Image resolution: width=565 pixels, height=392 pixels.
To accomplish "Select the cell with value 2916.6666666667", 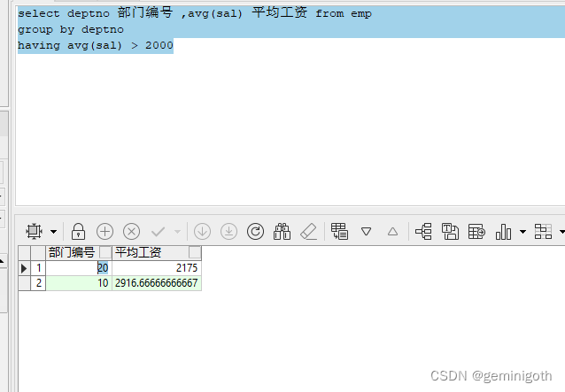I will (157, 283).
